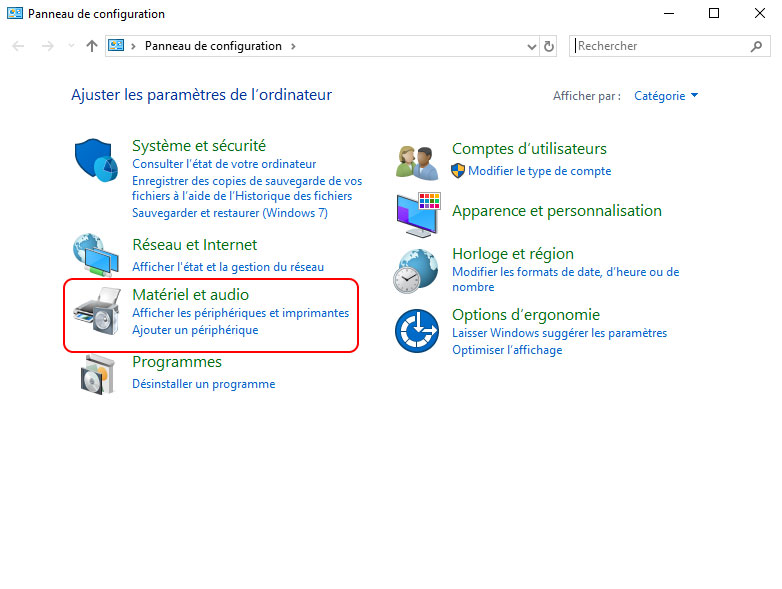This screenshot has height=589, width=782.
Task: Click the search magnifier icon
Action: pos(757,46)
